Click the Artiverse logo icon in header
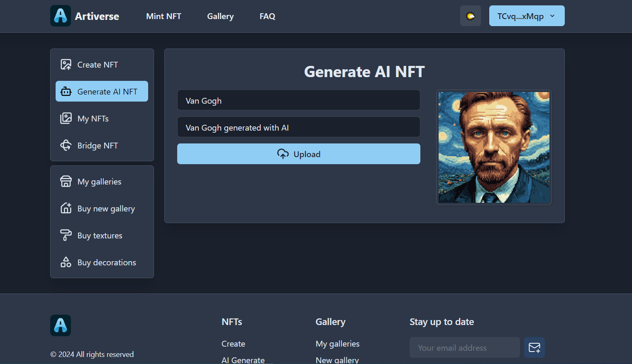This screenshot has height=364, width=632. [x=61, y=16]
